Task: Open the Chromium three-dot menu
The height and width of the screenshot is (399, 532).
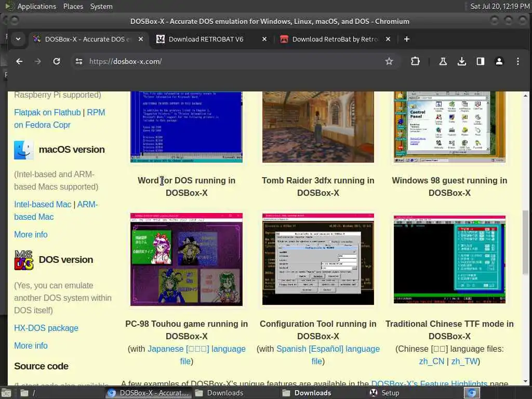Action: tap(518, 61)
